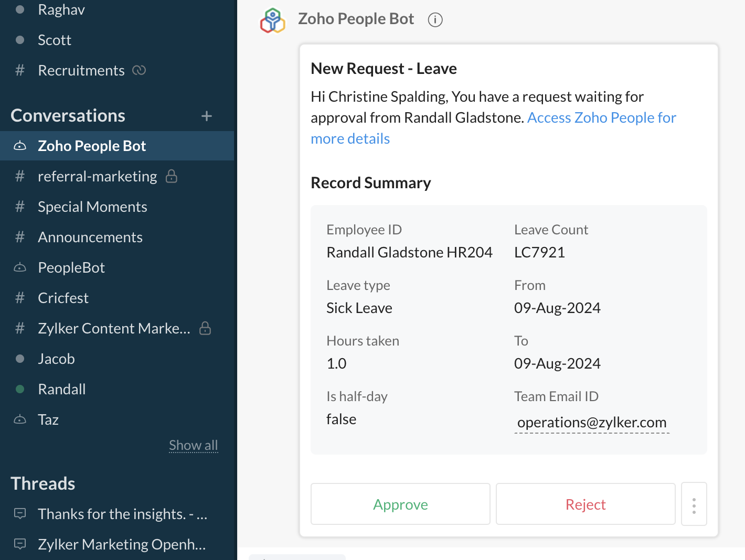The height and width of the screenshot is (560, 745).
Task: Click the Conversations section heading
Action: coord(68,115)
